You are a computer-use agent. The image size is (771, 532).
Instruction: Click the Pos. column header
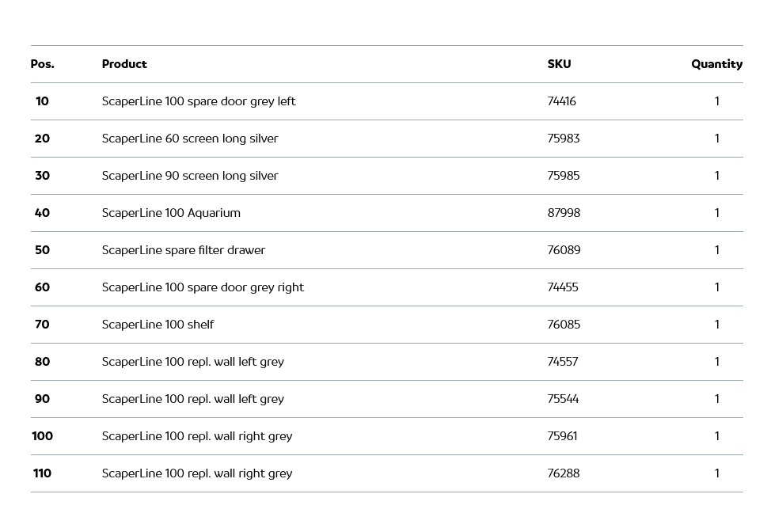[x=42, y=64]
